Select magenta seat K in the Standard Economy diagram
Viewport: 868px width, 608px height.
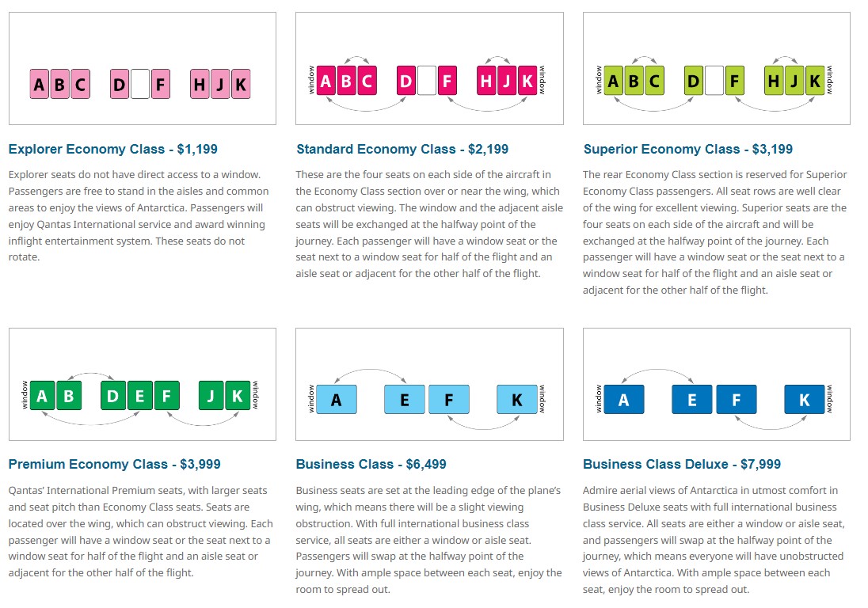[527, 81]
